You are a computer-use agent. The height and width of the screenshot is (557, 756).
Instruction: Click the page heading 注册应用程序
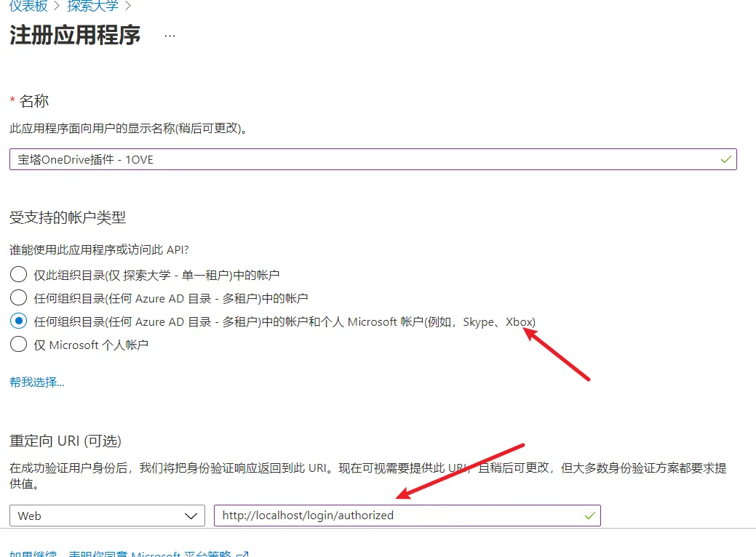pos(75,35)
